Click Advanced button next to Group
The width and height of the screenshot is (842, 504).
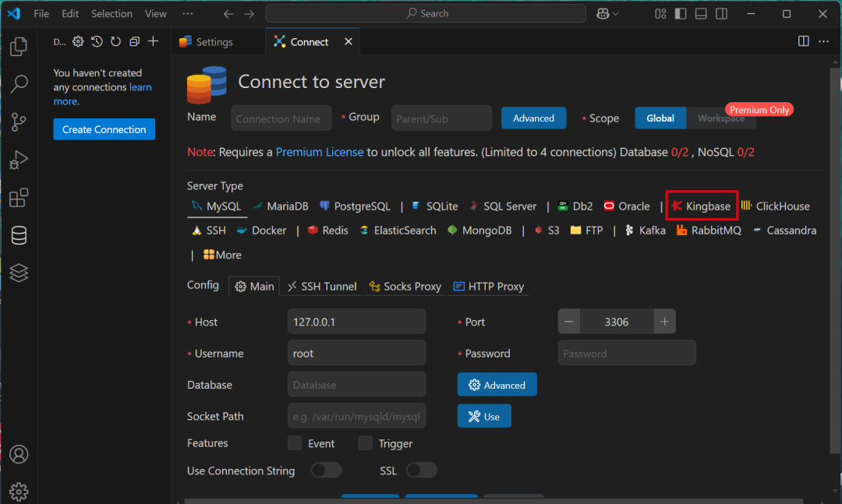[533, 118]
